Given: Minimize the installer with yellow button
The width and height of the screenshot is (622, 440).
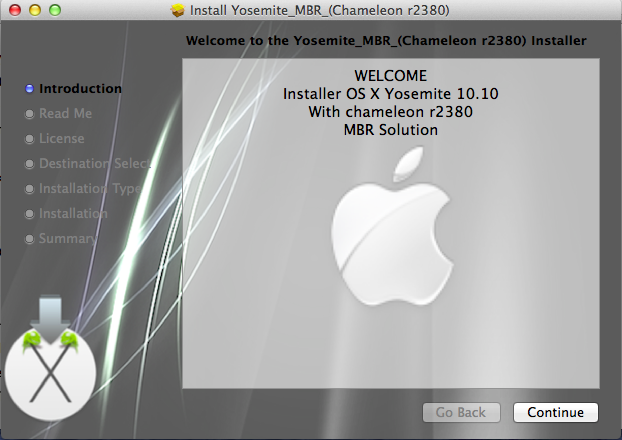Looking at the screenshot, I should click(x=35, y=10).
